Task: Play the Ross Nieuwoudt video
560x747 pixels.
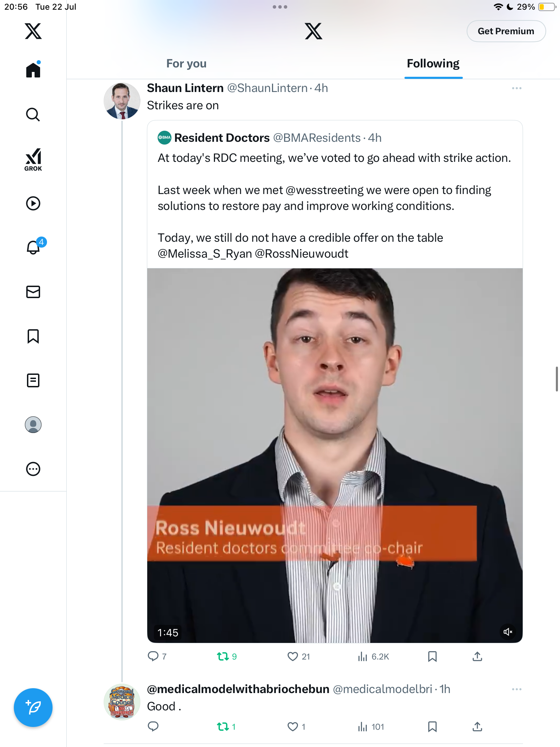Action: tap(335, 455)
